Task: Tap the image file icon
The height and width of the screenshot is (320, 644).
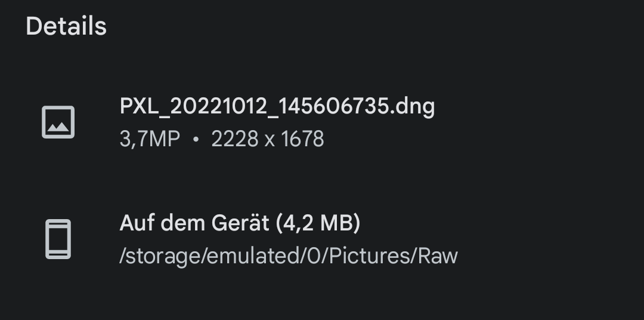Action: coord(58,122)
